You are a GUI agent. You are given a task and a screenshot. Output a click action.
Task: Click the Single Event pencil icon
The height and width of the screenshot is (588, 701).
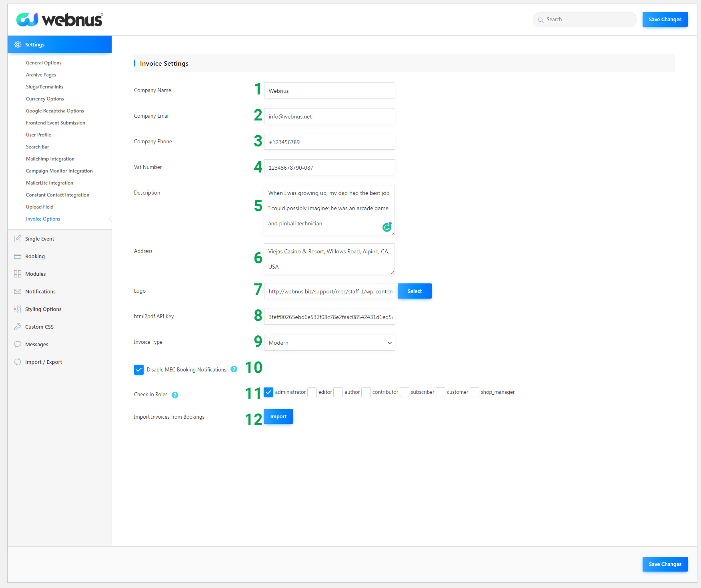coord(18,239)
